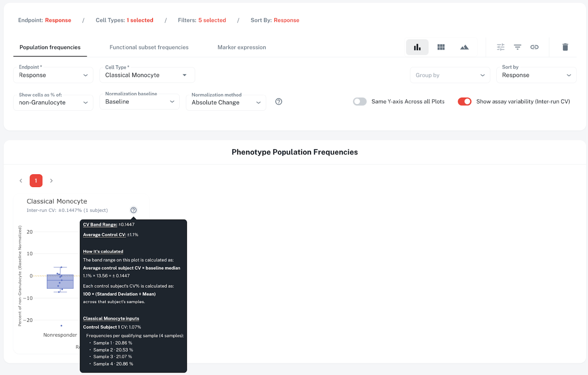The image size is (588, 375).
Task: Open Show cells as % of dropdown
Action: click(53, 103)
